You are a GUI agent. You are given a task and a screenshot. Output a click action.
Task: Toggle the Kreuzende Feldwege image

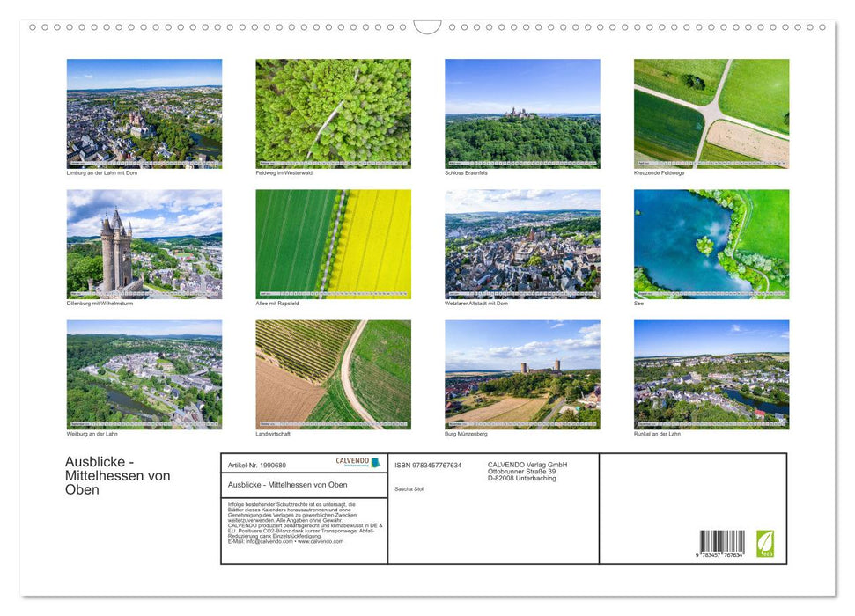(711, 113)
